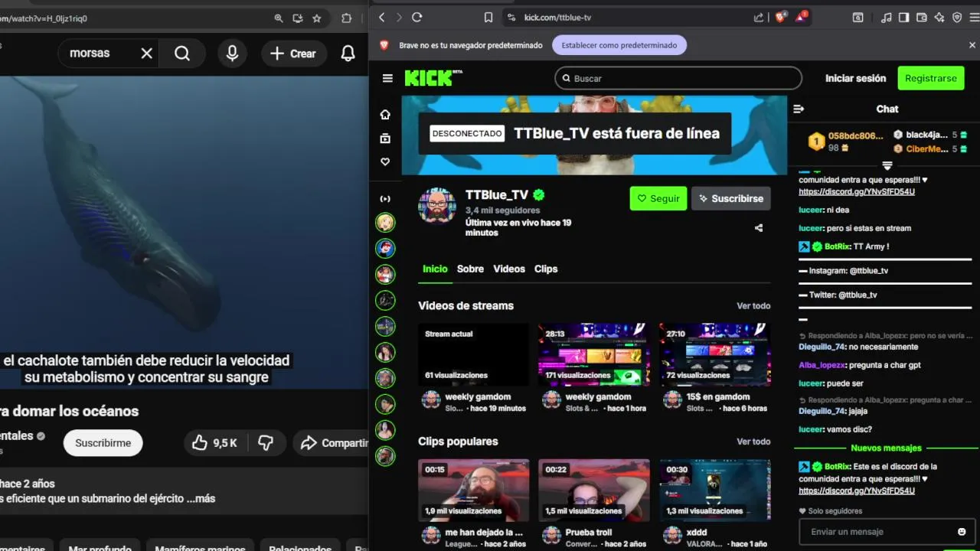This screenshot has height=551, width=980.
Task: Click YouTube search magnifier button
Action: click(x=182, y=53)
